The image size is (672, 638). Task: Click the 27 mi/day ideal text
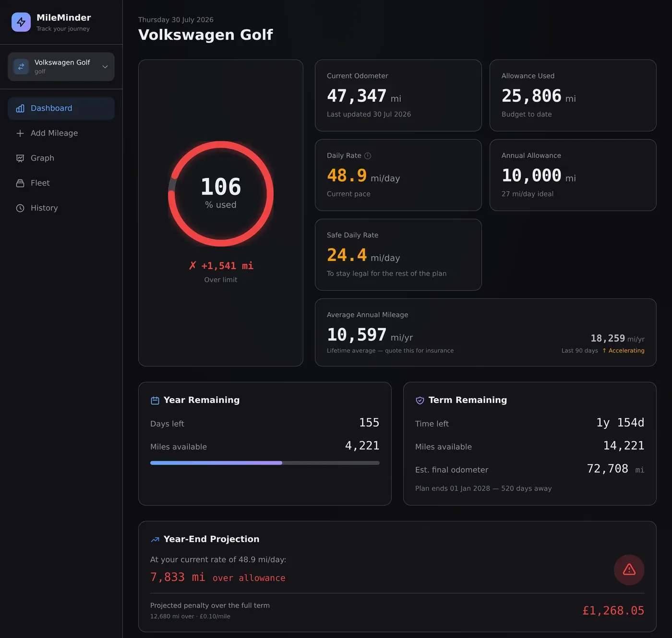click(x=528, y=194)
